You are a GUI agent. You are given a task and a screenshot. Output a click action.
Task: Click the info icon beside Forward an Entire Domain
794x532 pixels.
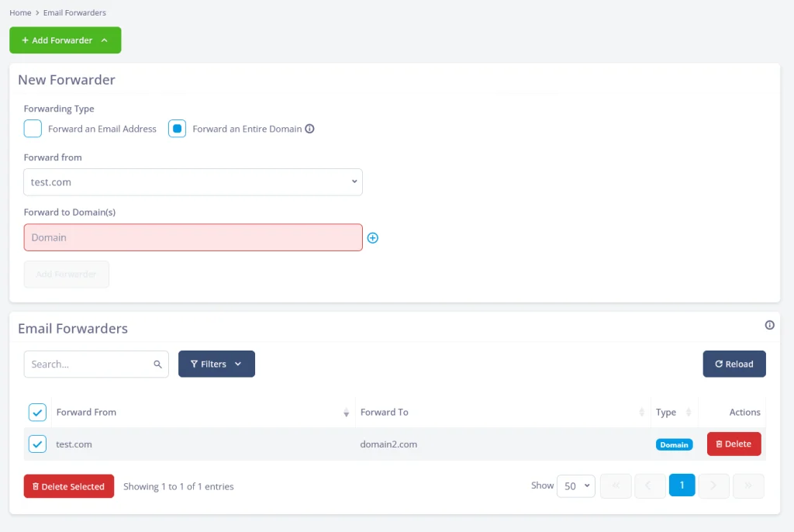[309, 129]
